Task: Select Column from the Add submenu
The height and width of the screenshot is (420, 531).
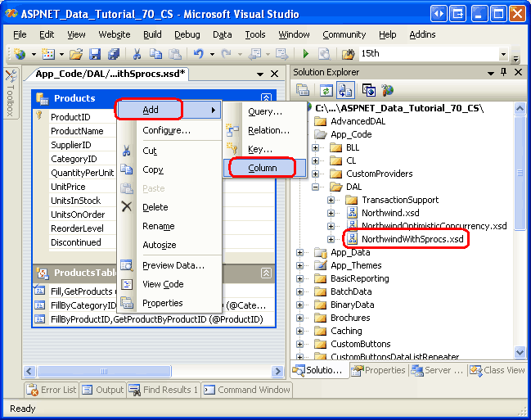Action: click(263, 168)
